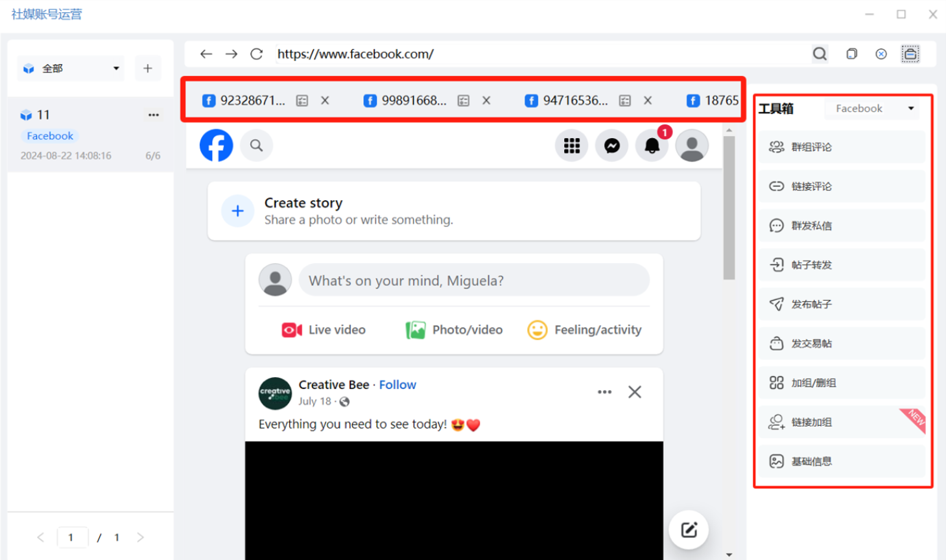The image size is (946, 560).
Task: Start a Live video post
Action: pyautogui.click(x=324, y=330)
